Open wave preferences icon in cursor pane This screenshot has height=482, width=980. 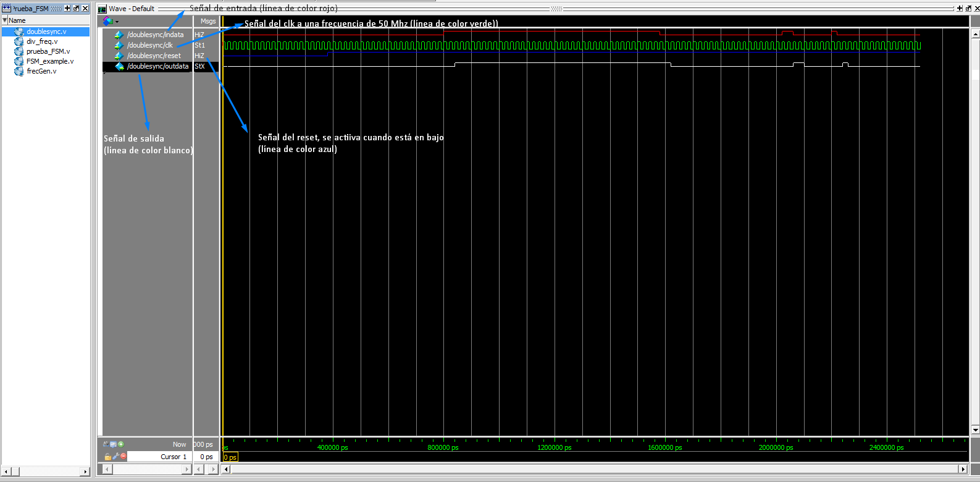[114, 444]
